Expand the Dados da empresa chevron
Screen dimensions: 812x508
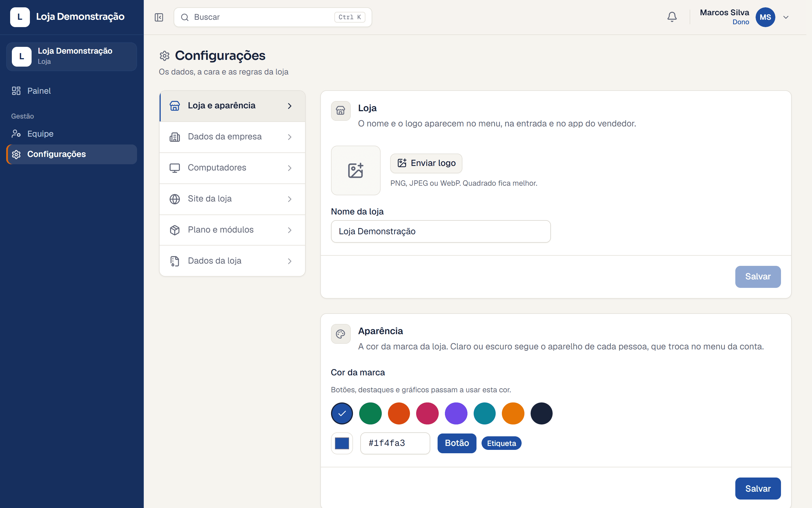290,137
